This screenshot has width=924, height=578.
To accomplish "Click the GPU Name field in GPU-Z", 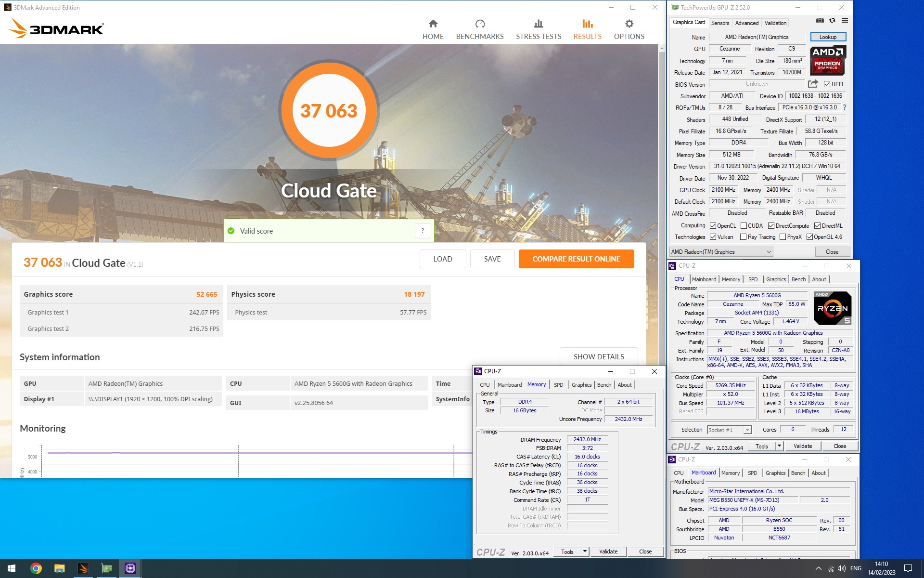I will 757,37.
